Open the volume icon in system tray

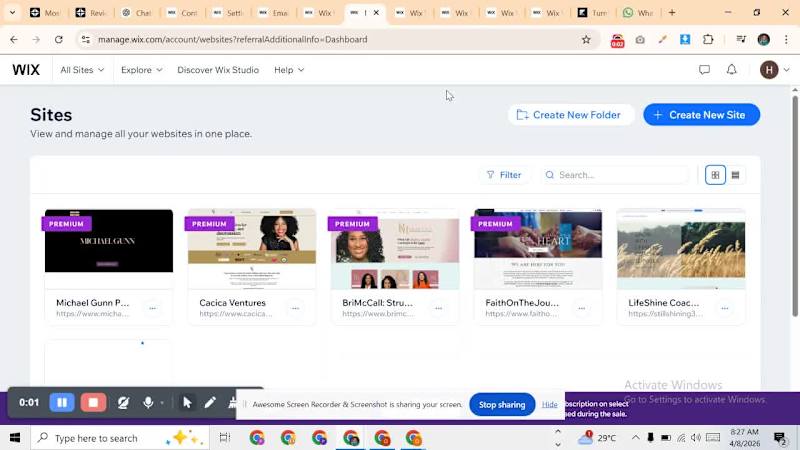point(696,438)
